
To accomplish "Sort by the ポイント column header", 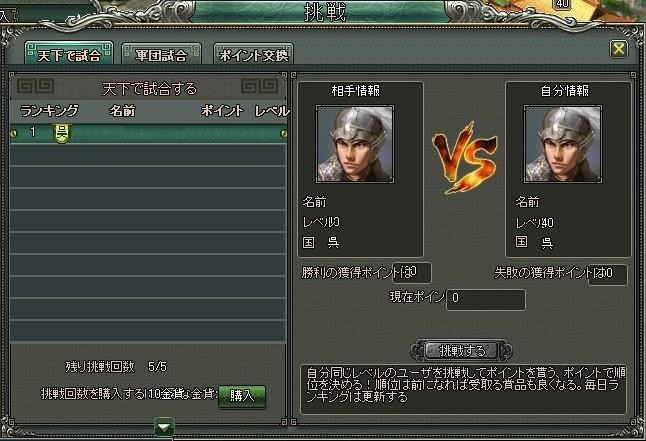I will [222, 111].
